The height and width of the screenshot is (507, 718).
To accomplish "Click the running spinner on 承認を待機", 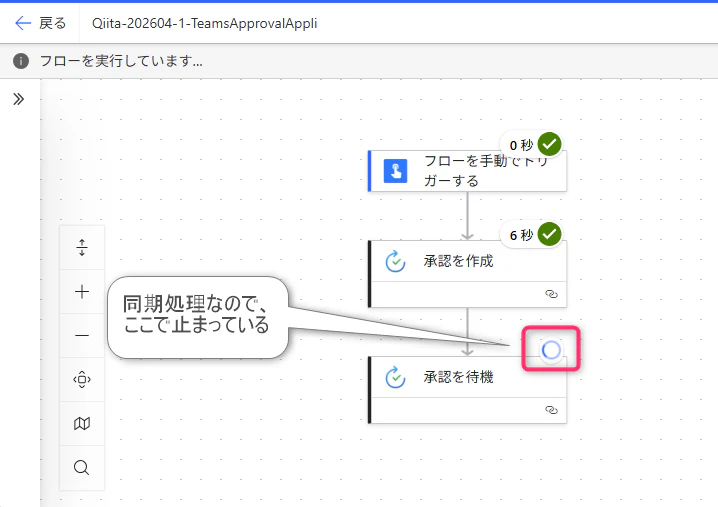I will click(x=551, y=350).
